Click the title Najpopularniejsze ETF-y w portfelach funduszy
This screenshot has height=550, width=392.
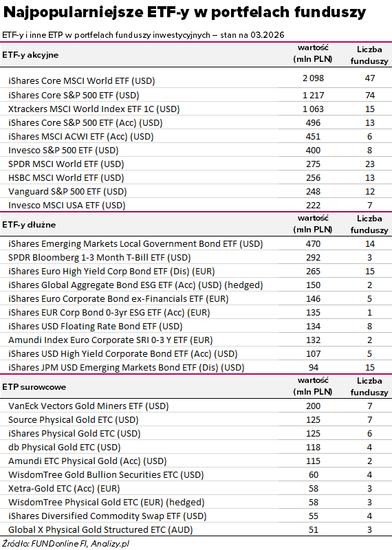(184, 12)
